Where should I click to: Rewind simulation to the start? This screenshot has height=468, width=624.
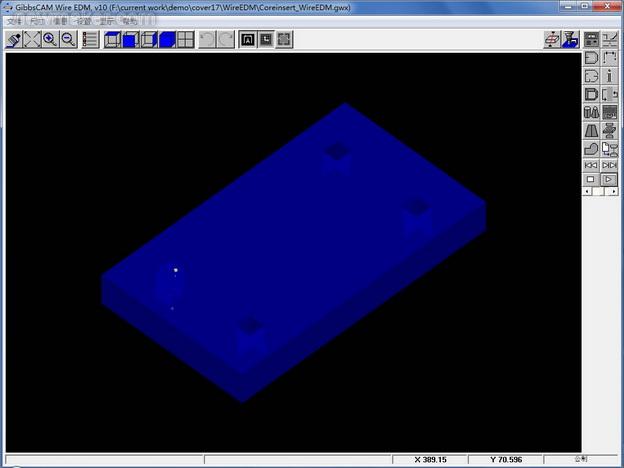[591, 165]
